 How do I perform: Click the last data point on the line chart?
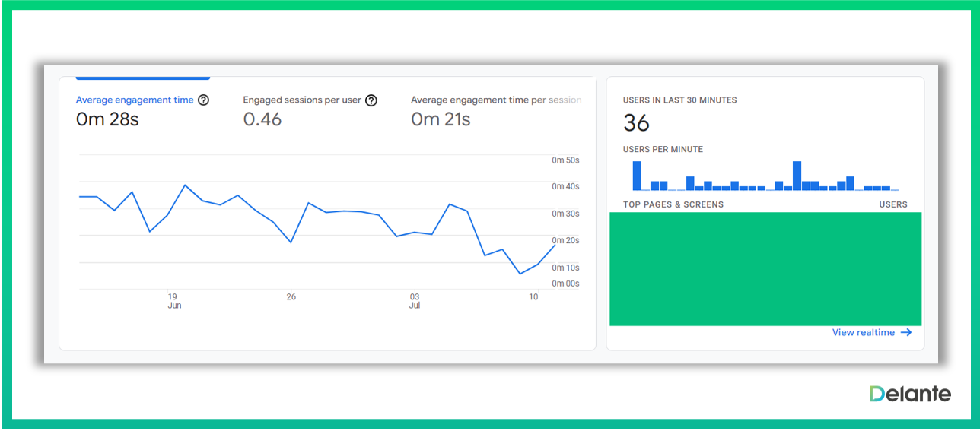[555, 245]
